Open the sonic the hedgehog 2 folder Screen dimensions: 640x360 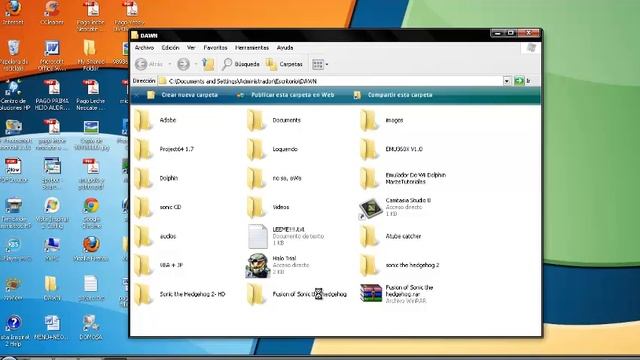pos(400,265)
